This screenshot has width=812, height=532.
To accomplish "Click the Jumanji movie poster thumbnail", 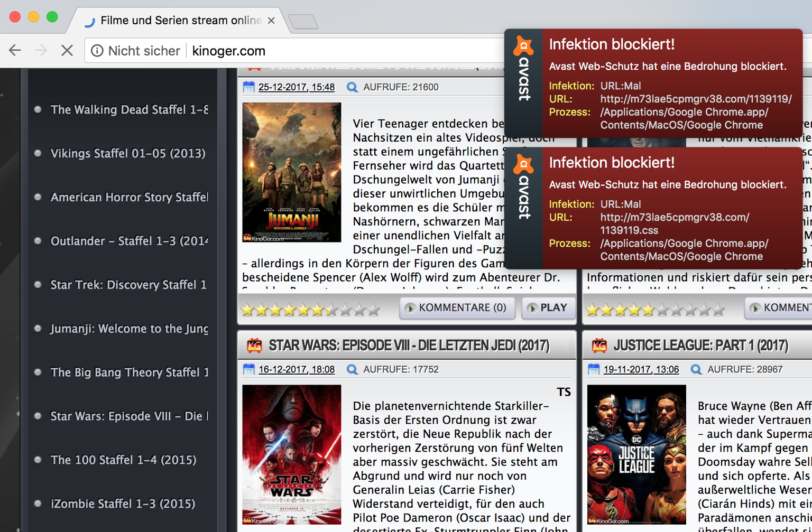I will coord(291,172).
